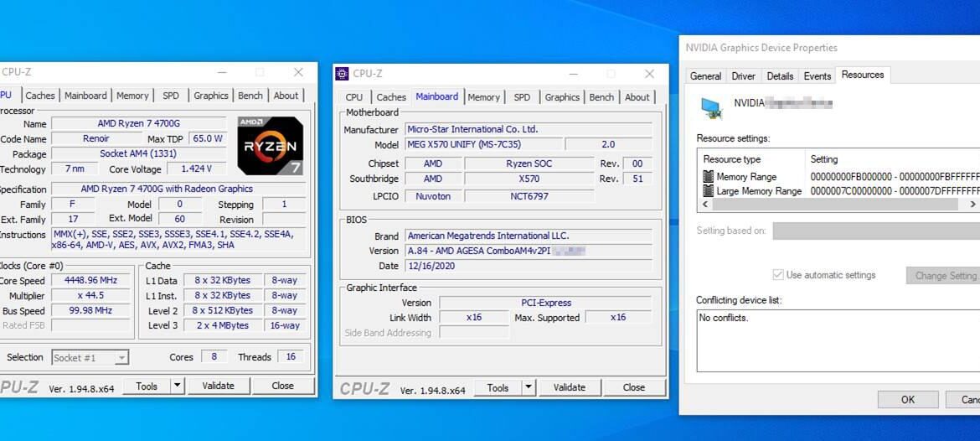Open Bench tab in middle CPU-Z window

pyautogui.click(x=601, y=97)
